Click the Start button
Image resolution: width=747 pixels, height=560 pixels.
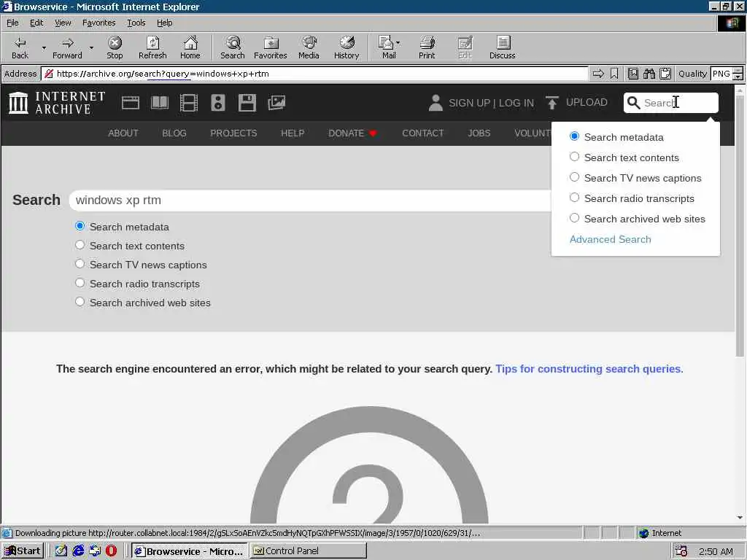tap(23, 551)
